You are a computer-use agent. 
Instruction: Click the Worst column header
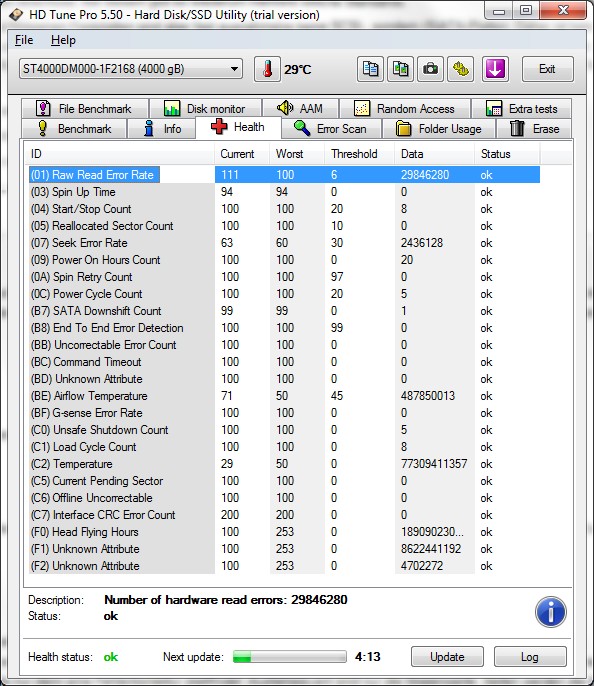297,154
